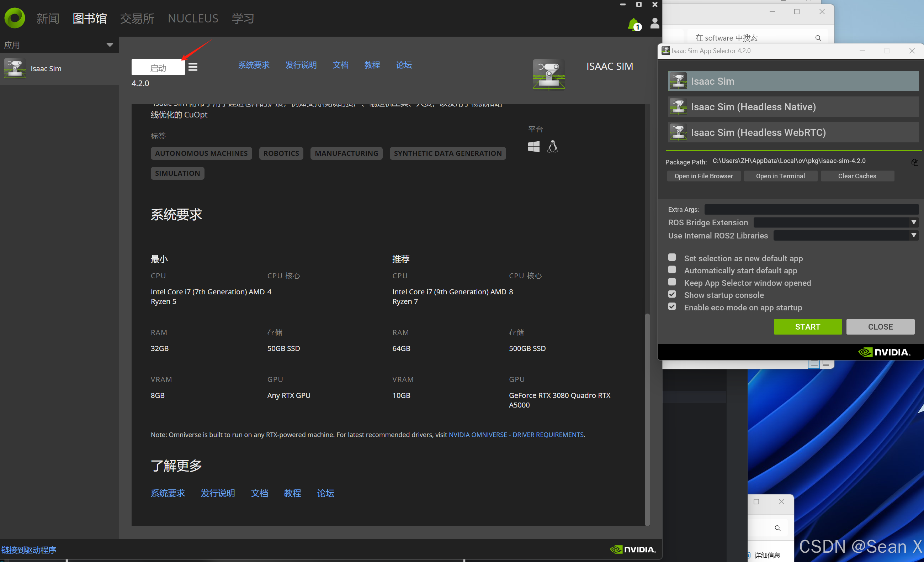This screenshot has width=924, height=562.
Task: Open the user account profile icon
Action: coord(654,23)
